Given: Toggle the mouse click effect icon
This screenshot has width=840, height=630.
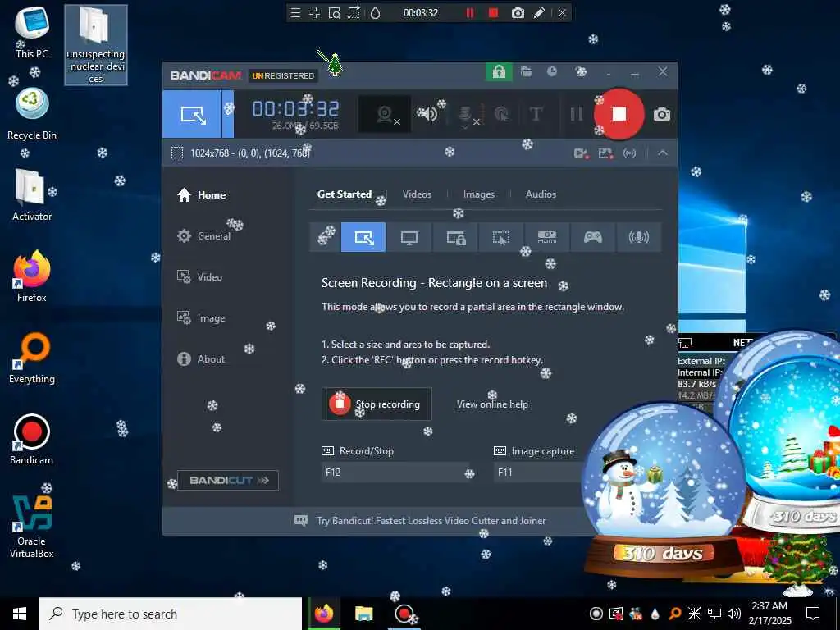Looking at the screenshot, I should point(501,114).
